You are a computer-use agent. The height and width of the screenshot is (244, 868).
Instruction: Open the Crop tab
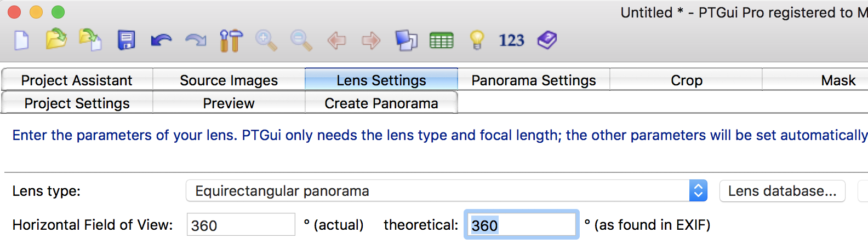(686, 80)
